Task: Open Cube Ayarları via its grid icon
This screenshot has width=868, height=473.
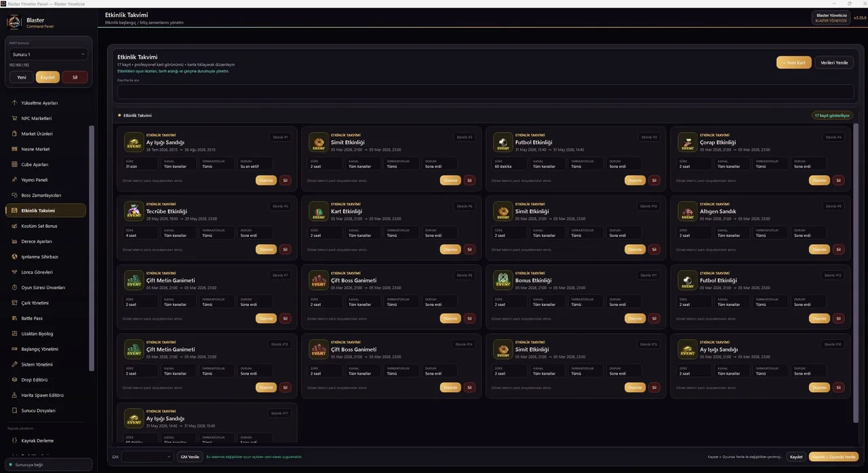Action: click(14, 164)
